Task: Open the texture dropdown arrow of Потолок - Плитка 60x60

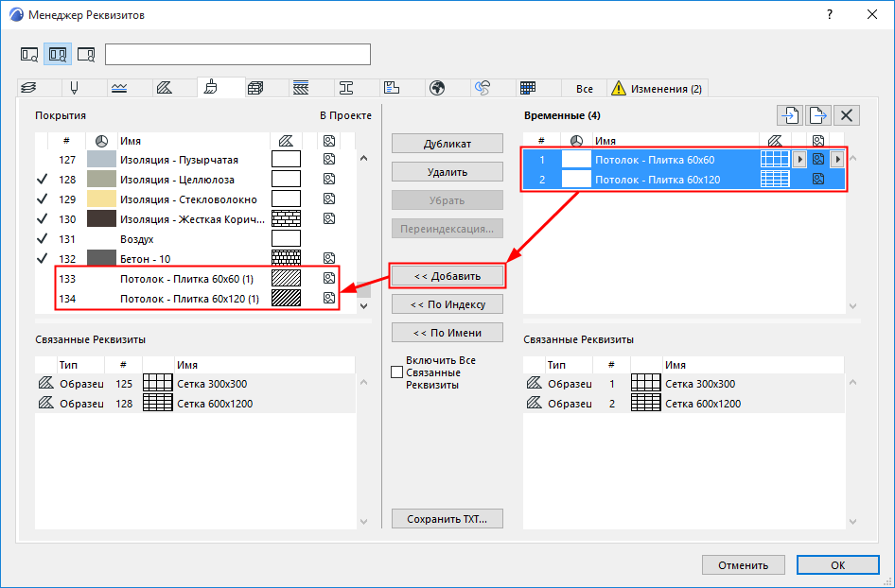Action: coord(837,159)
